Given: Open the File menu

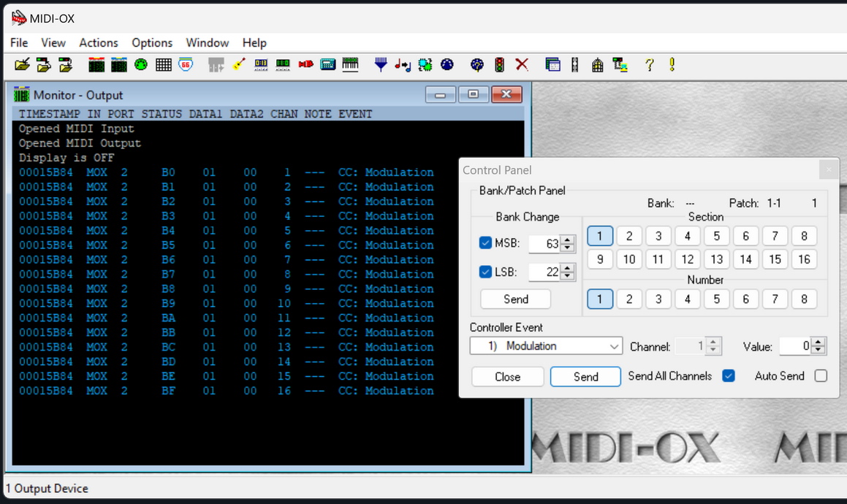Looking at the screenshot, I should pyautogui.click(x=19, y=42).
